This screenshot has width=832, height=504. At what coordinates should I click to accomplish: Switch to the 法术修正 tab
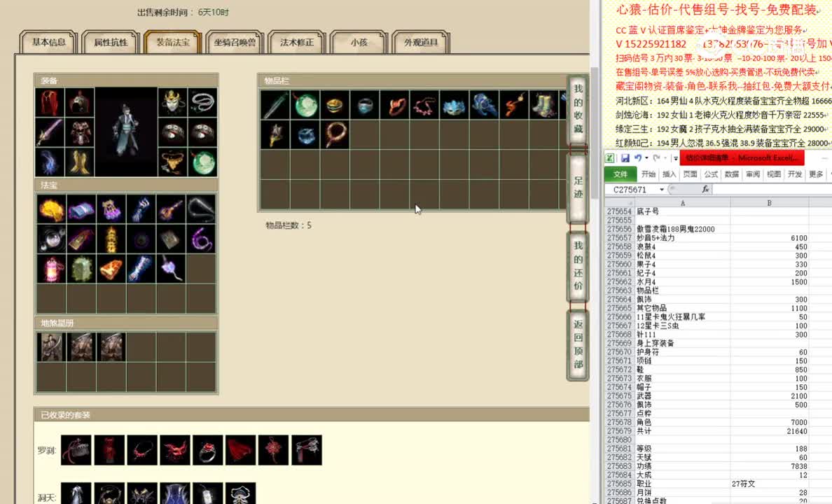pyautogui.click(x=297, y=42)
